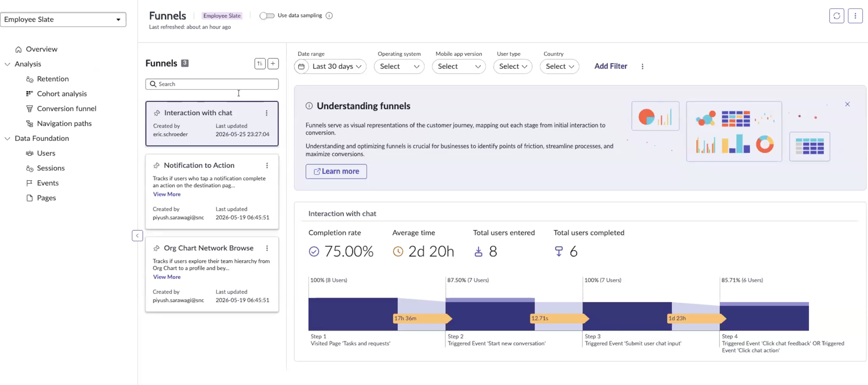
Task: Open Users under Data Foundation
Action: pyautogui.click(x=40, y=153)
